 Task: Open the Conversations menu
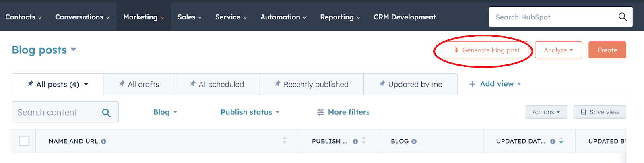click(83, 17)
